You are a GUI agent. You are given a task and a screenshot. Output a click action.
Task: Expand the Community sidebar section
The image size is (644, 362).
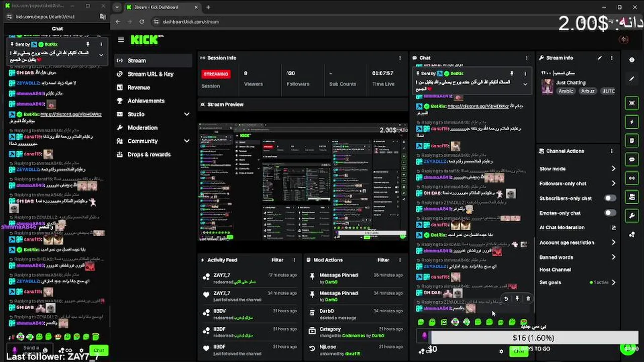(x=187, y=141)
